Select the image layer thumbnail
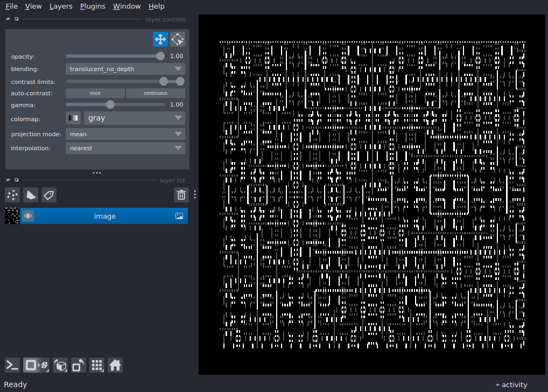This screenshot has height=392, width=548. [x=12, y=216]
